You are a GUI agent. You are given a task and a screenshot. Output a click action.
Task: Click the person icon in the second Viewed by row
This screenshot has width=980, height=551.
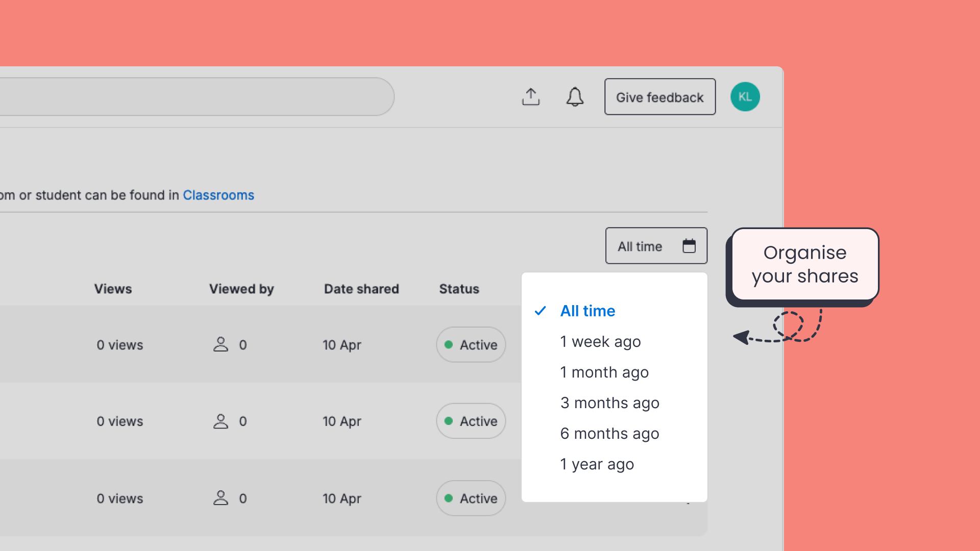220,421
